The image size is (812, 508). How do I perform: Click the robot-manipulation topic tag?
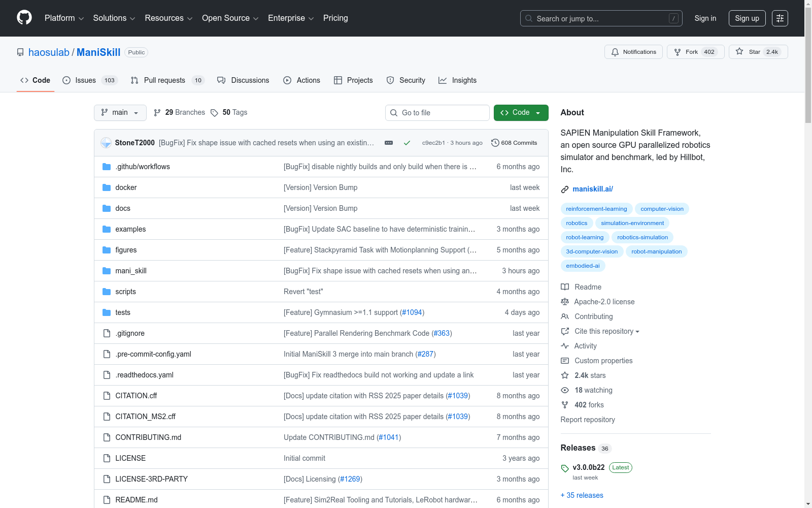(657, 251)
